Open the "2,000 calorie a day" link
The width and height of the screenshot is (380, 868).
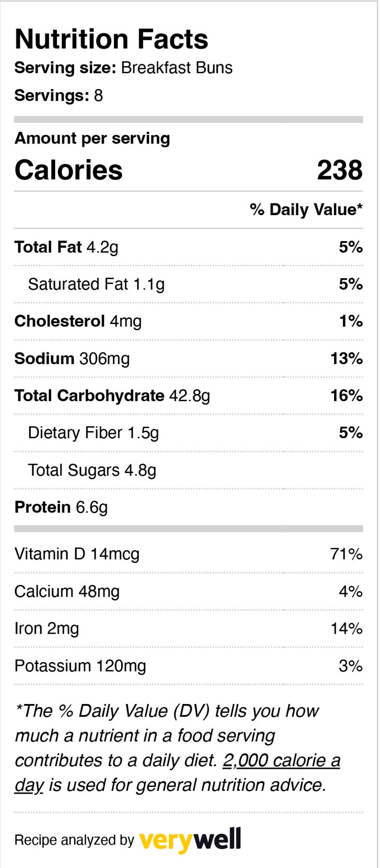point(281,760)
